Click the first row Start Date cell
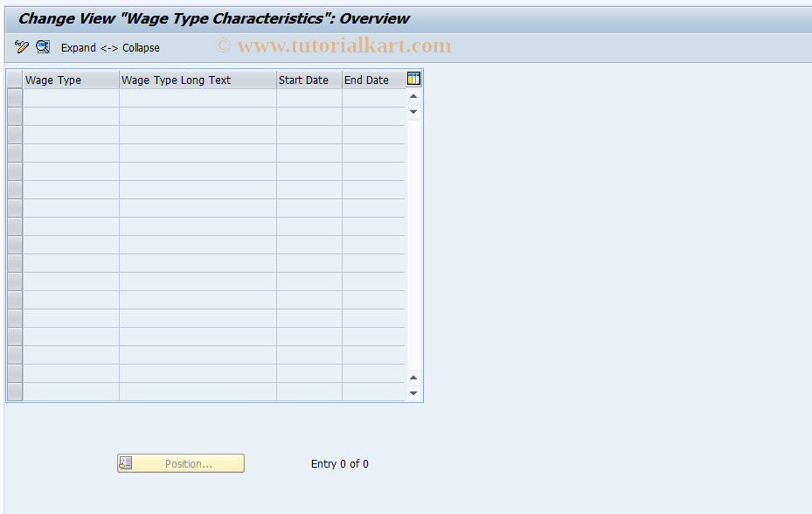The height and width of the screenshot is (514, 812). (309, 98)
